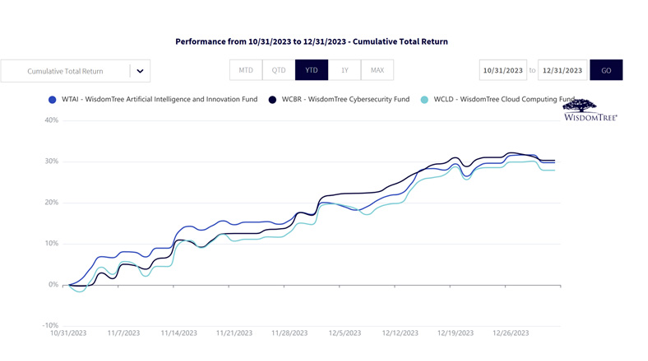Click the chart title text

click(312, 41)
